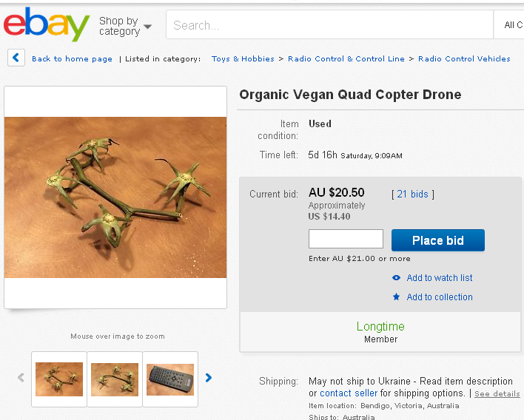Show next thumbnails with right arrow
The width and height of the screenshot is (524, 420).
[209, 378]
